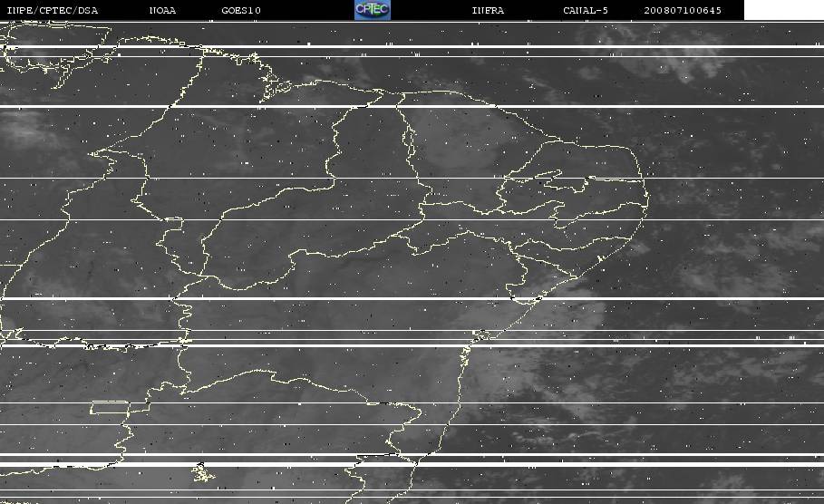
Task: Click the double thick white lines near bottom
Action: point(412,460)
